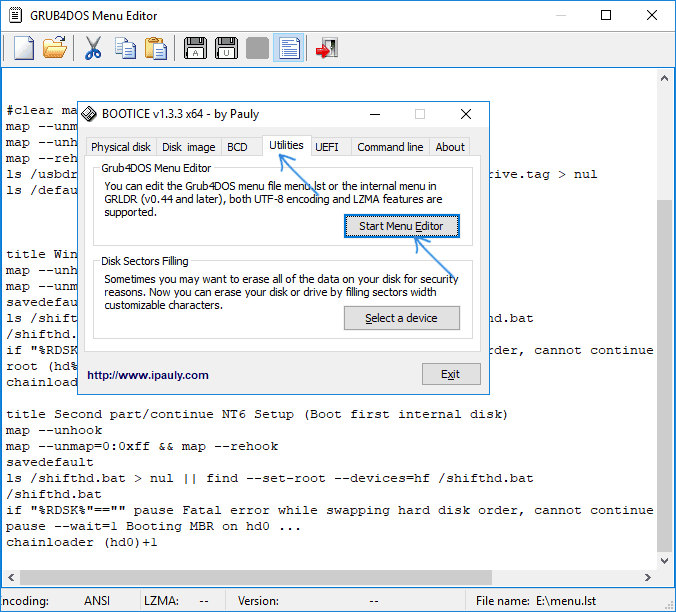The height and width of the screenshot is (612, 676).
Task: Close the BOOTICE dialog window
Action: point(466,114)
